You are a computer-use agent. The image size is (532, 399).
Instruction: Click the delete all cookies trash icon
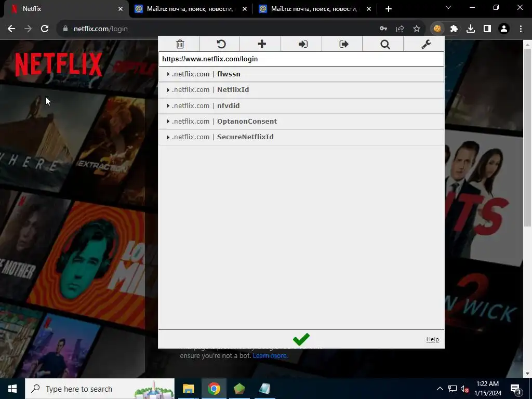click(x=180, y=44)
